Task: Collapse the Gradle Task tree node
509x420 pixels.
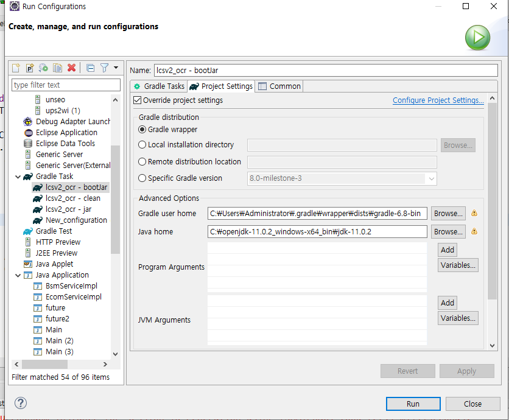Action: coord(18,177)
